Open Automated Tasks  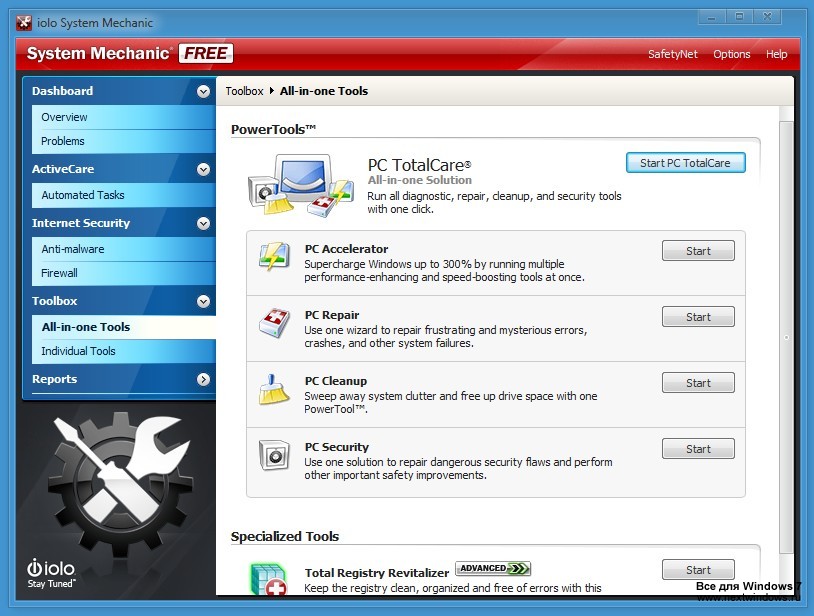[124, 195]
